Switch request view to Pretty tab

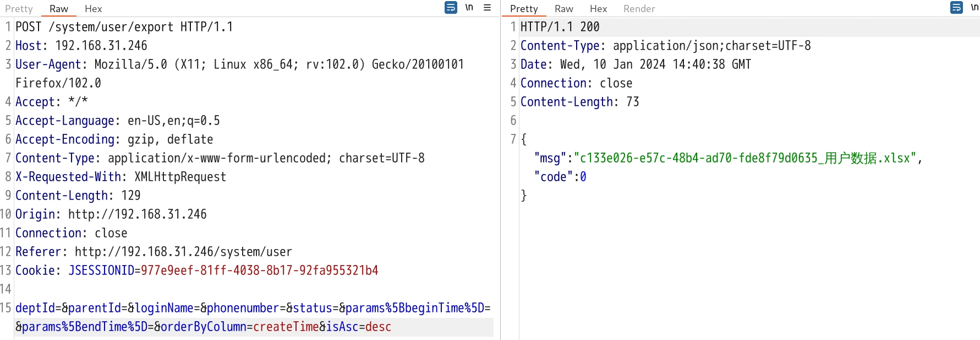coord(19,9)
